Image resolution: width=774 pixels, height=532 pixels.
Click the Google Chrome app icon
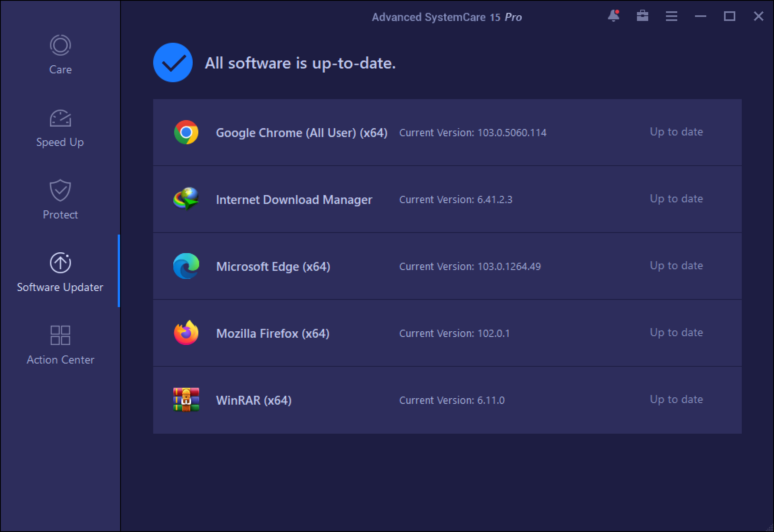(186, 132)
